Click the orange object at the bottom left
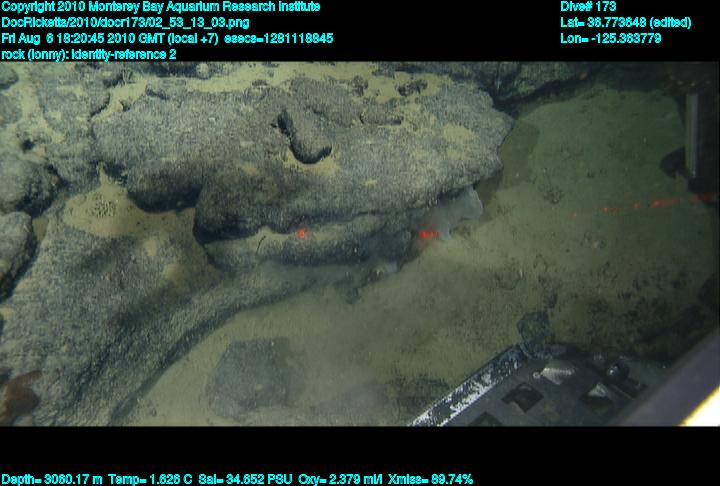This screenshot has height=486, width=720. tap(18, 395)
